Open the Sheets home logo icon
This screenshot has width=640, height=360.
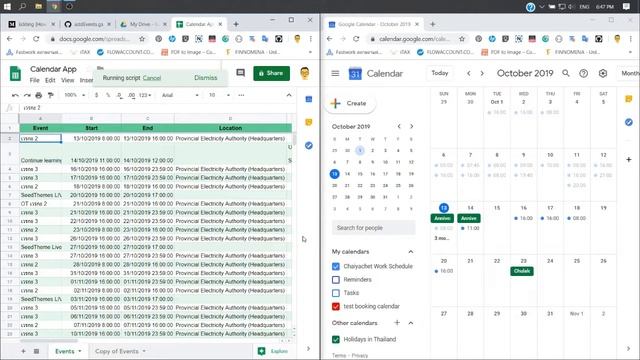15,73
